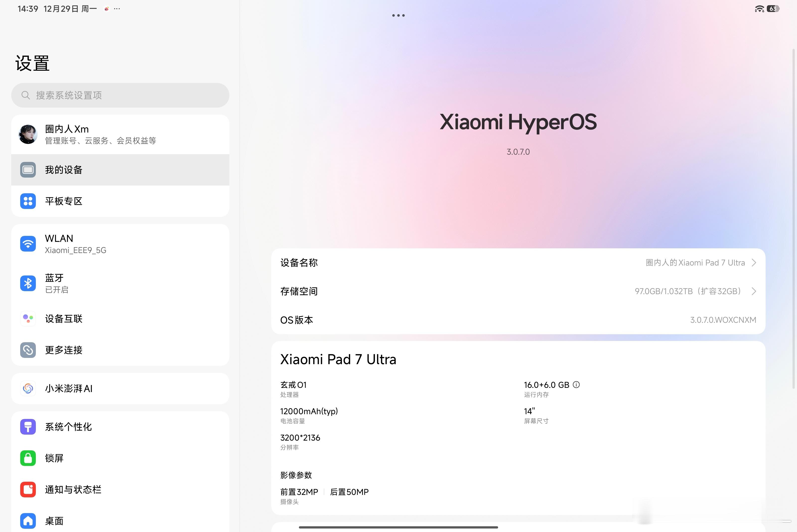This screenshot has width=797, height=532.
Task: Tap the Bluetooth (蓝牙) icon
Action: (x=28, y=283)
